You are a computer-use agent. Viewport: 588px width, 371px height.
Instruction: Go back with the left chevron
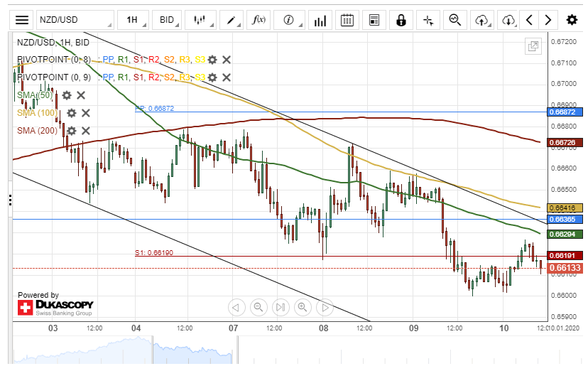tap(529, 20)
